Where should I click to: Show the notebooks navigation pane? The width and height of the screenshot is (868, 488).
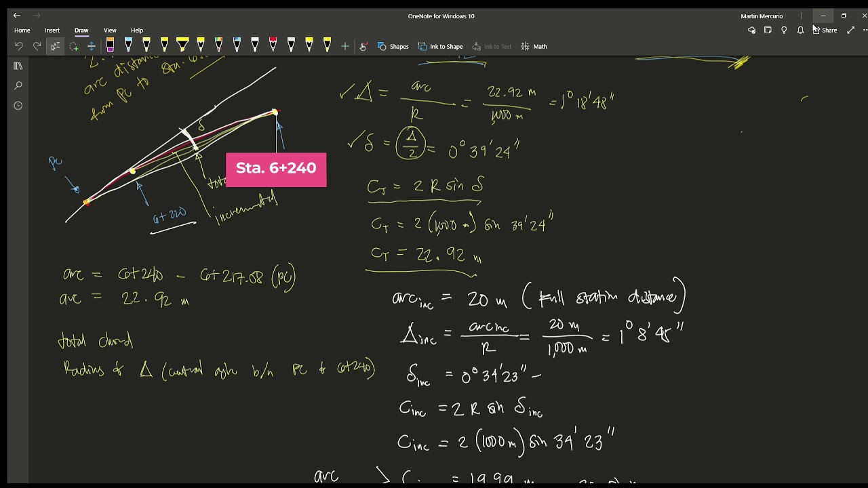point(18,66)
